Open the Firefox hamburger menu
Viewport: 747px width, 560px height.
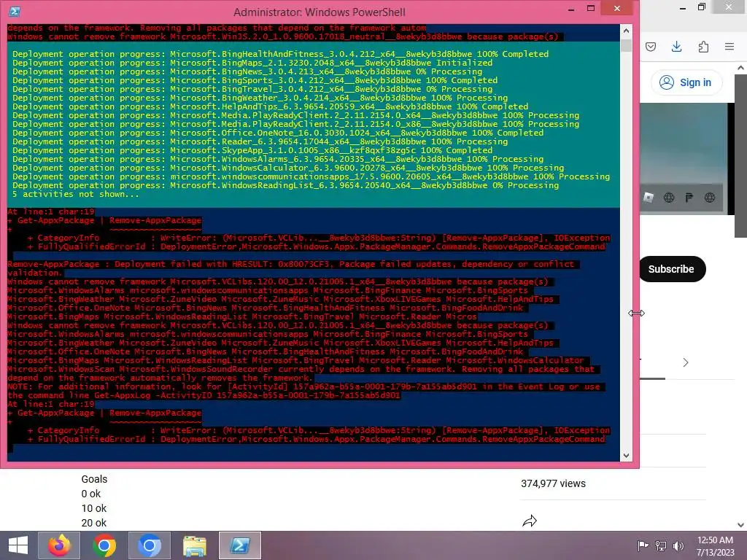(x=729, y=47)
